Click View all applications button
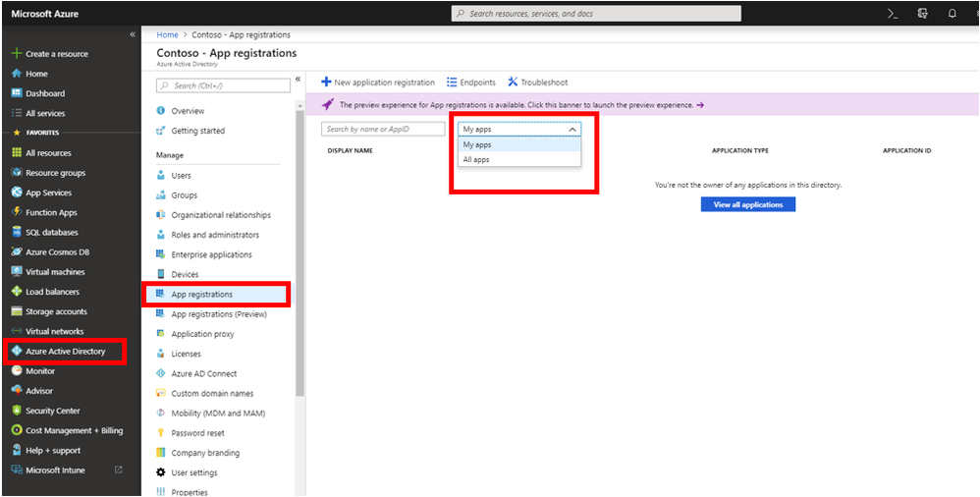Screen dimensions: 980x497 pyautogui.click(x=748, y=204)
